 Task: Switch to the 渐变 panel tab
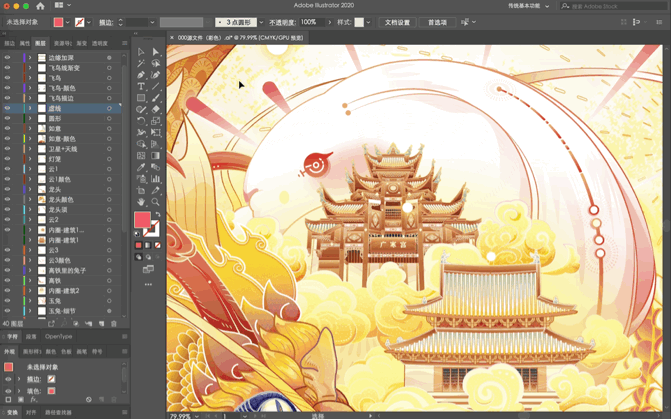pos(81,43)
